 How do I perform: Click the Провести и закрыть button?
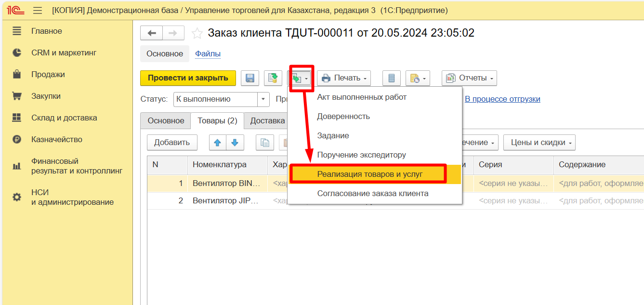point(188,78)
